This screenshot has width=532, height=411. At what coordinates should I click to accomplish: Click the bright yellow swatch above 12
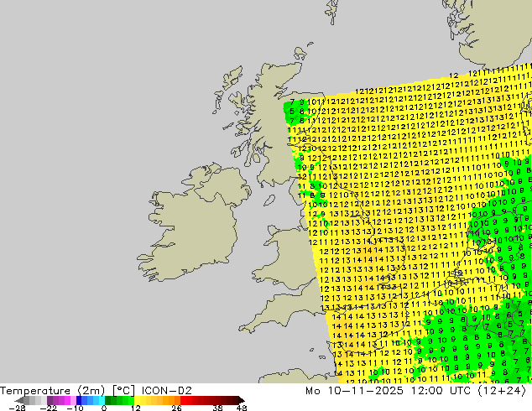pyautogui.click(x=137, y=400)
